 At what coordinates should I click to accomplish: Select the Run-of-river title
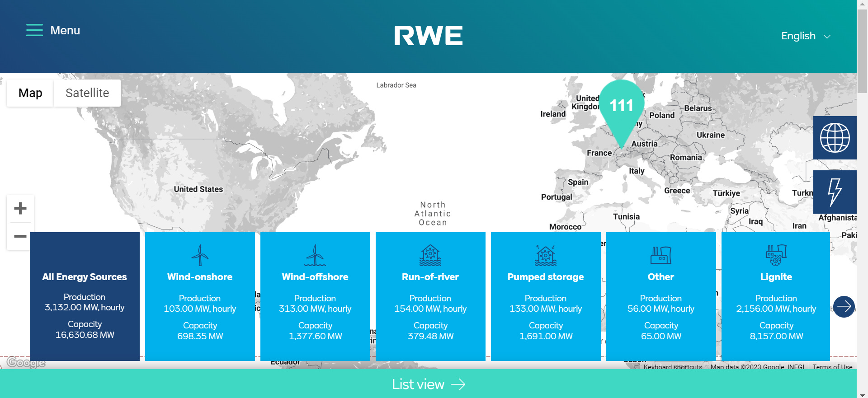coord(430,277)
